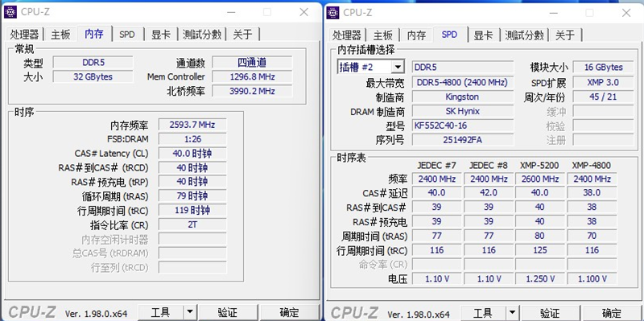644x321 pixels.
Task: Open the 测試分數 tab in the left window
Action: 202,35
